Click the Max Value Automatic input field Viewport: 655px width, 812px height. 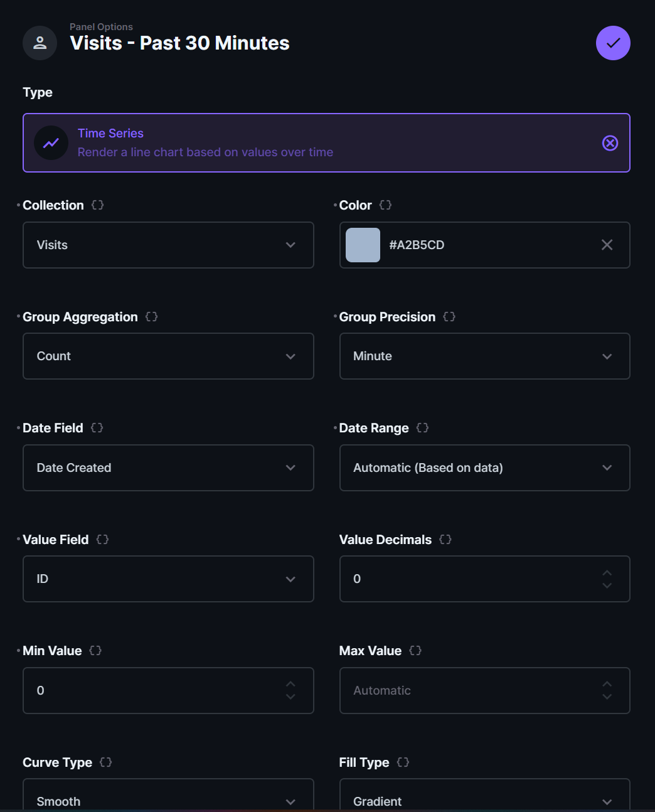484,690
